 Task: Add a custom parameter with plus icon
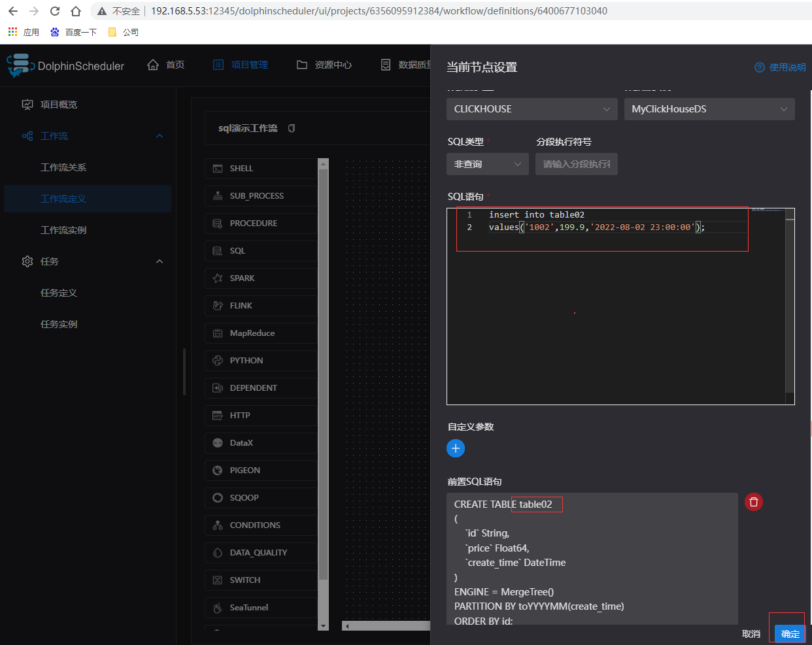coord(456,448)
